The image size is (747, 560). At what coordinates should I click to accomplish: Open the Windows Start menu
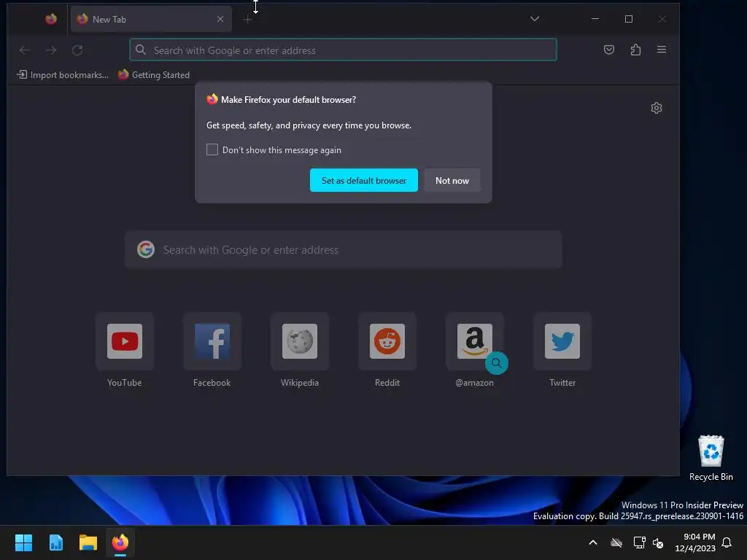pos(23,542)
